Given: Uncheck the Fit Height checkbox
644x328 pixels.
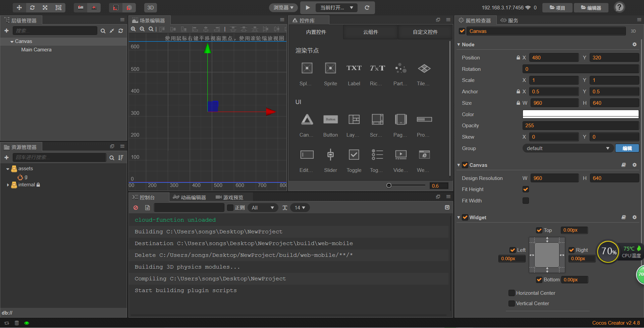Looking at the screenshot, I should point(526,189).
